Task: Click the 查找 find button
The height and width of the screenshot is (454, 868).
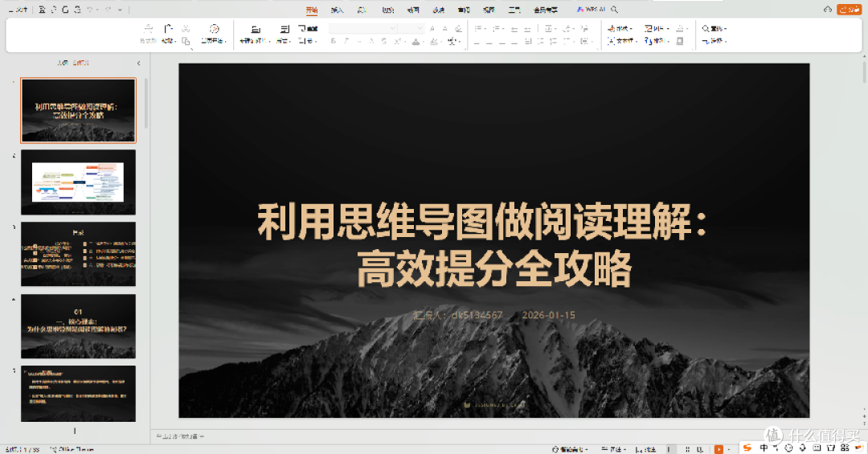Action: click(714, 28)
